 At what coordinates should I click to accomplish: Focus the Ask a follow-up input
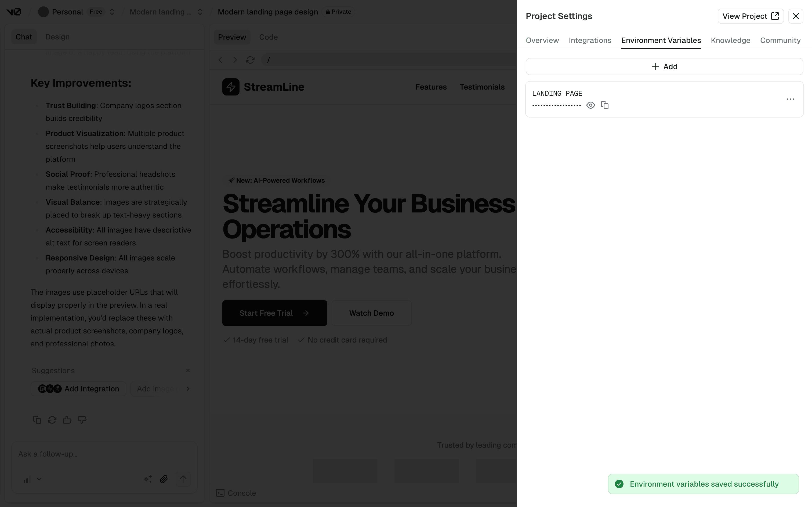(104, 454)
